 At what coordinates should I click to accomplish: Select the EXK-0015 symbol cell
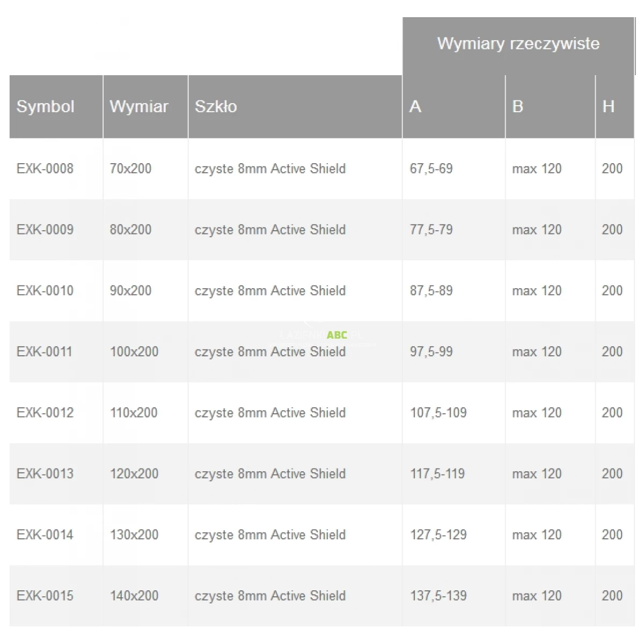(x=45, y=596)
